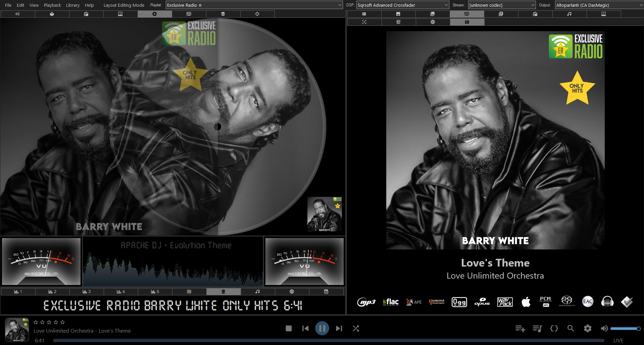The width and height of the screenshot is (644, 345).
Task: Select the presentation screen icon tab on left
Action: [120, 14]
